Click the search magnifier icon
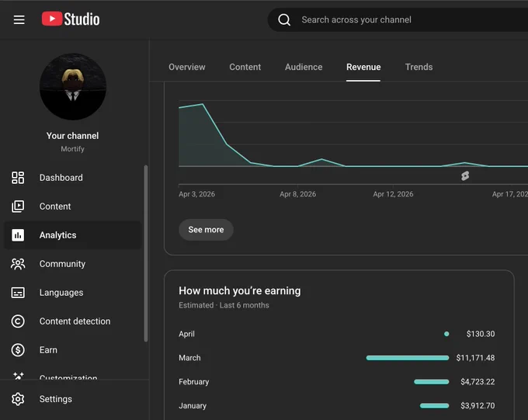 click(x=284, y=20)
